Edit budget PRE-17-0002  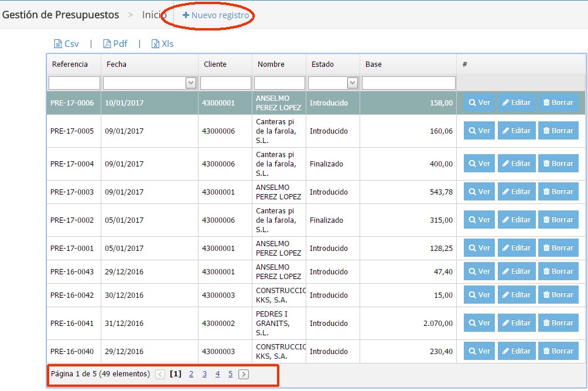(x=517, y=219)
